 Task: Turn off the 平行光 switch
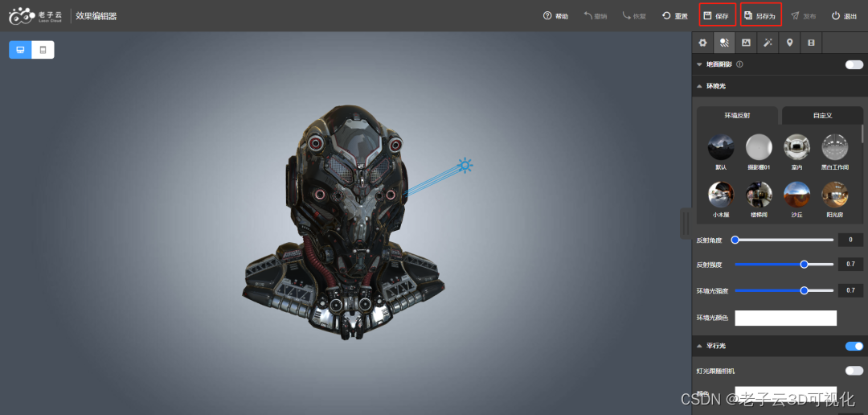click(x=854, y=347)
